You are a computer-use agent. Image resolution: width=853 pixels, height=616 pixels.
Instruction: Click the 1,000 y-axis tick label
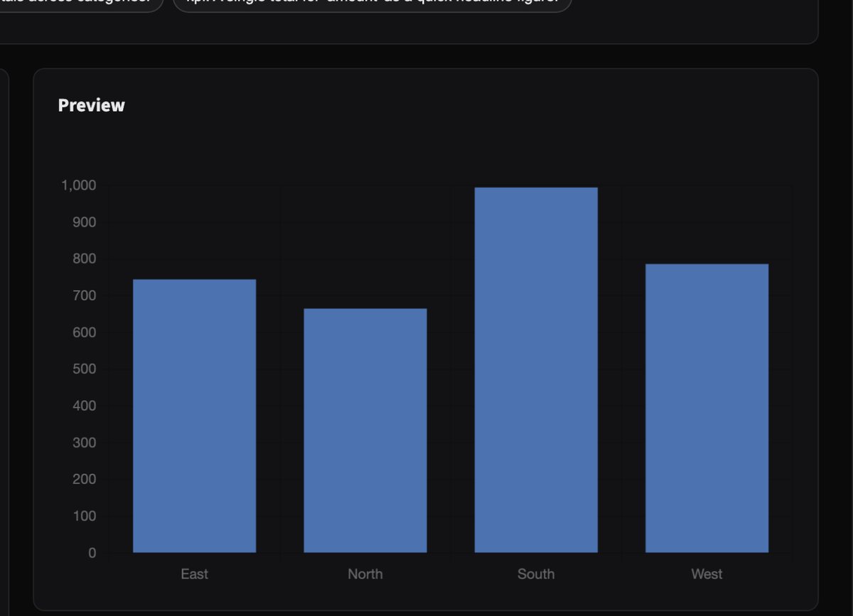coord(79,186)
